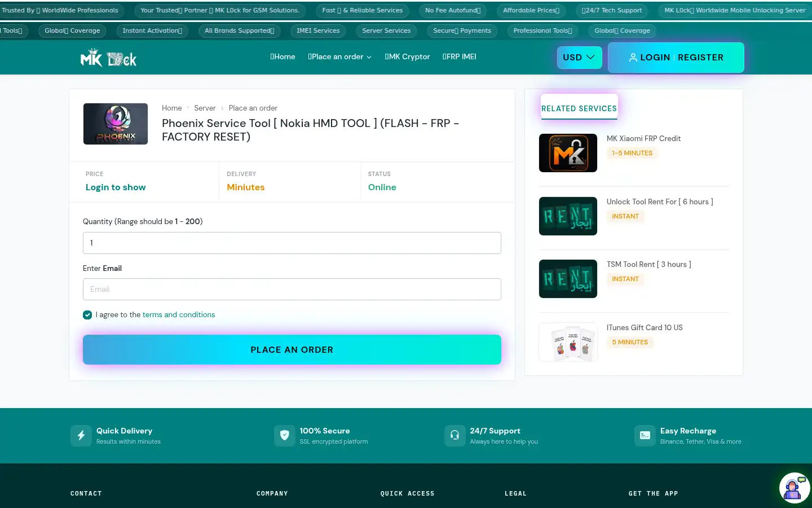Viewport: 812px width, 508px height.
Task: Click the Online status text
Action: click(382, 187)
